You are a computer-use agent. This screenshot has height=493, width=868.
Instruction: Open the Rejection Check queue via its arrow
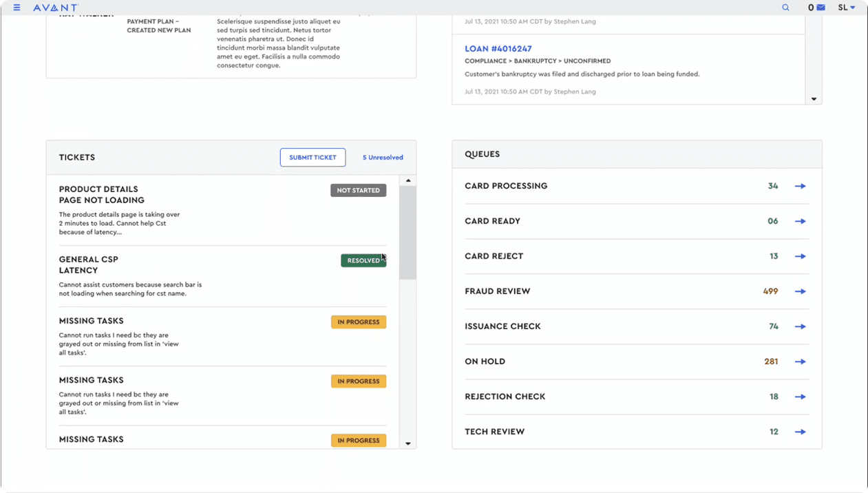coord(800,397)
